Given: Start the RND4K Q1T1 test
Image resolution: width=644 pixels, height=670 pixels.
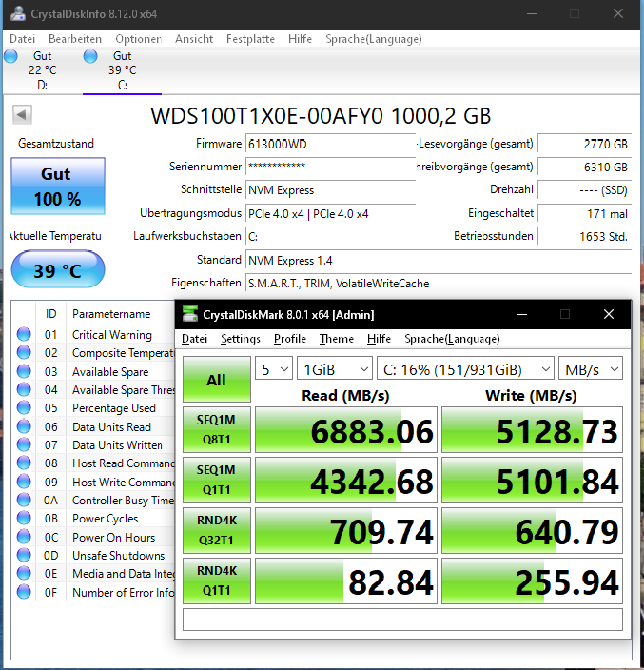Looking at the screenshot, I should [x=217, y=581].
